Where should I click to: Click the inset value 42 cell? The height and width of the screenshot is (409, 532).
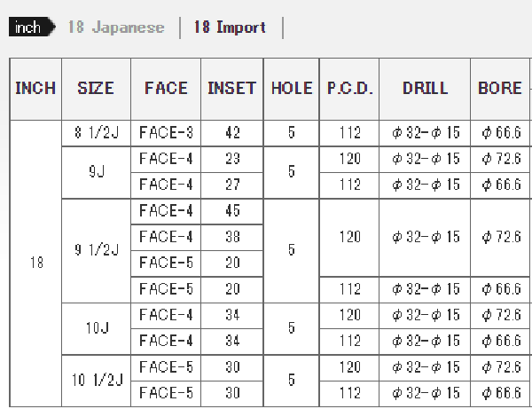(232, 133)
